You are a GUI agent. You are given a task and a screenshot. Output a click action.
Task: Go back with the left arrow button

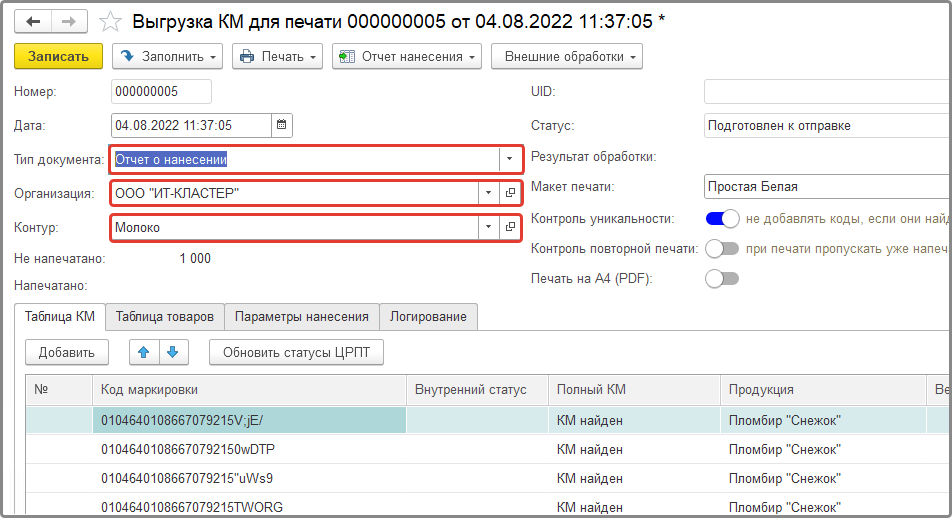pos(33,21)
